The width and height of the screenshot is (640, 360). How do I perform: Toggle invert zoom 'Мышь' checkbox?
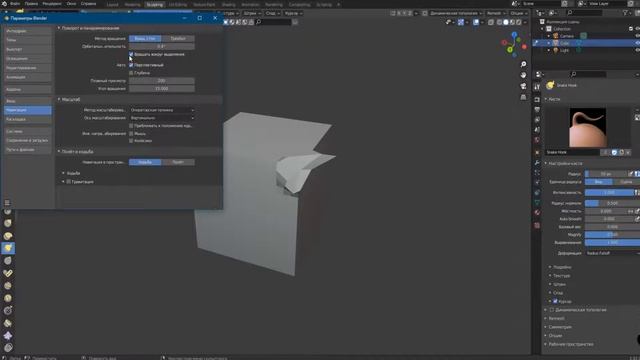[131, 133]
